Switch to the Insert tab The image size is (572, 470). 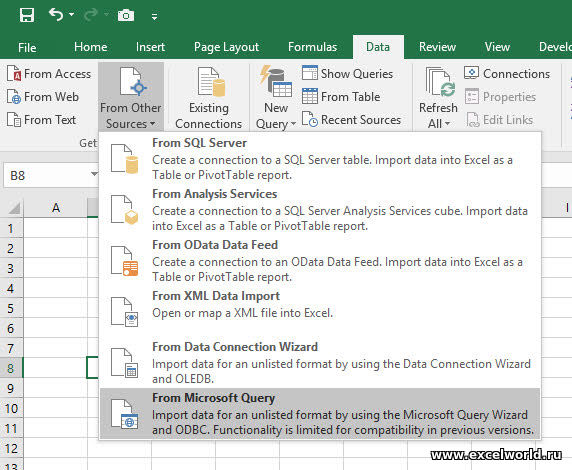pos(150,47)
